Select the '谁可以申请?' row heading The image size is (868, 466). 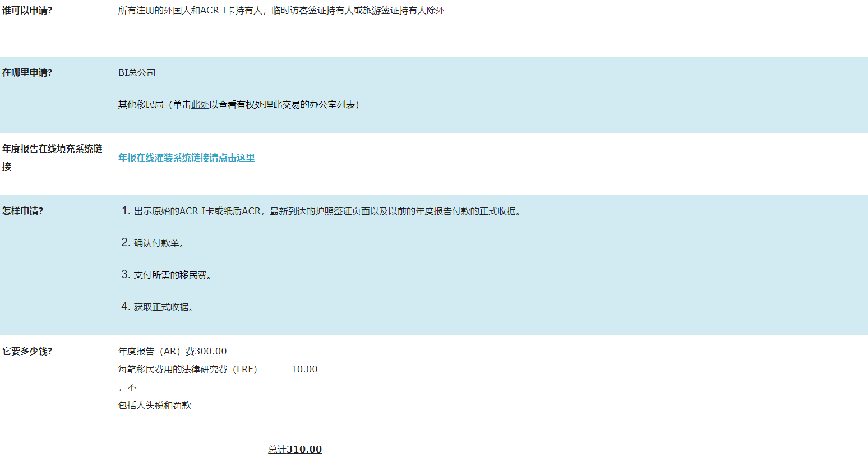(27, 11)
